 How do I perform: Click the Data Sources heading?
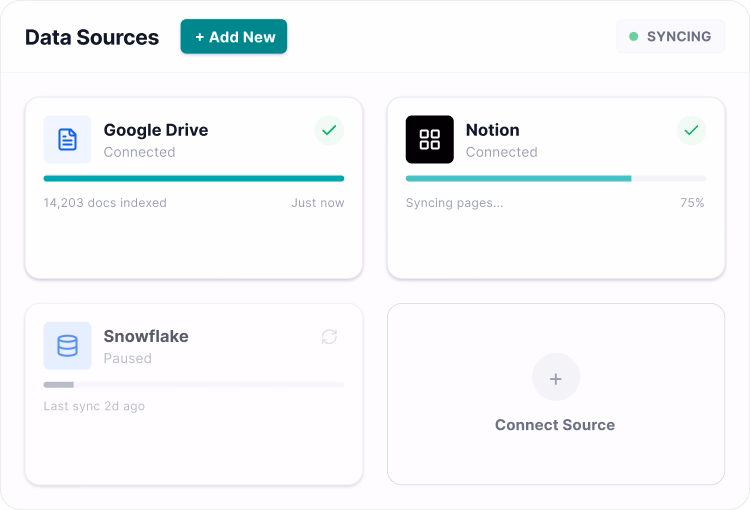pos(92,37)
